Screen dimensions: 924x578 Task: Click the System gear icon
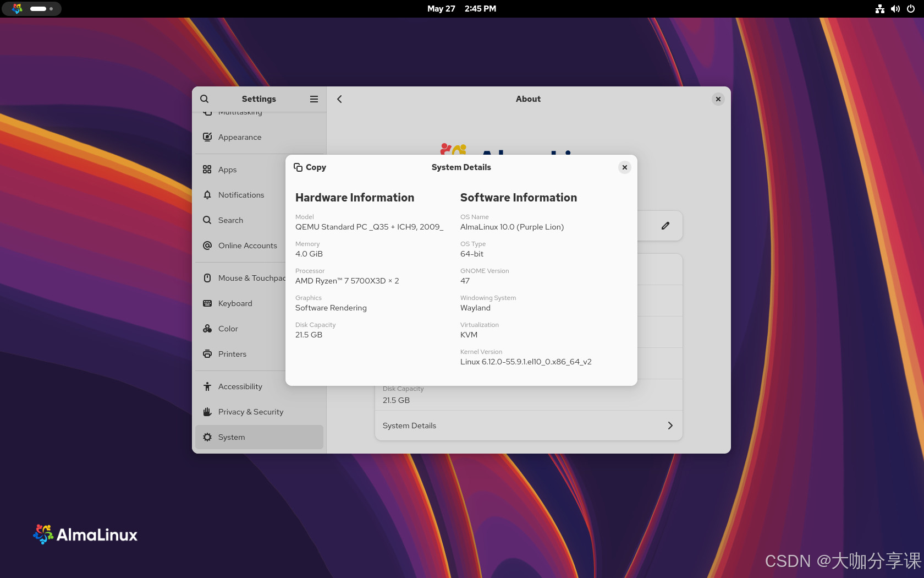(x=207, y=437)
